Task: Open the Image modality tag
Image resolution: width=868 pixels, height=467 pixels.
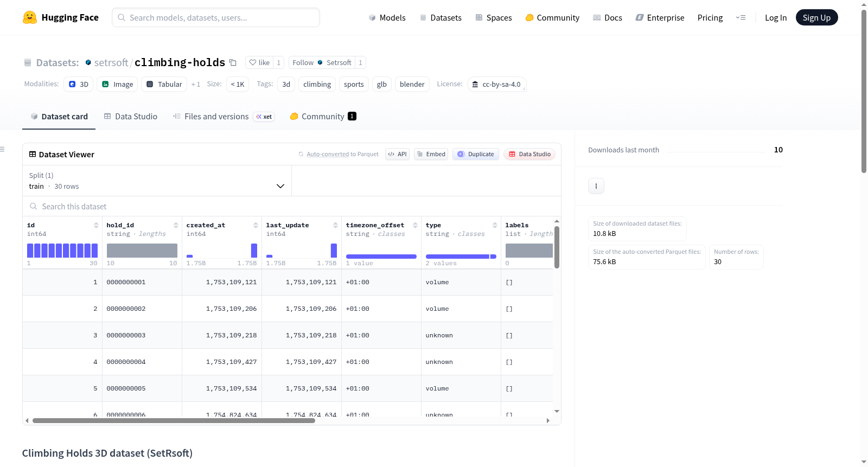Action: [x=117, y=84]
